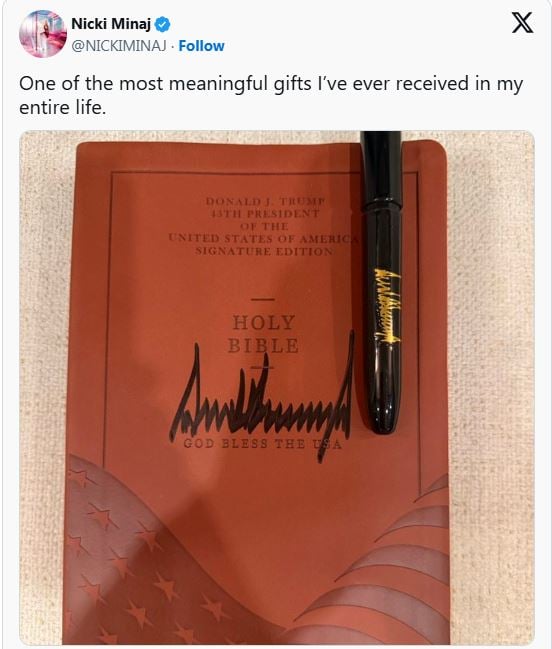Click the black pen in the photo
Viewport: 552px width, 649px height.
[x=382, y=282]
